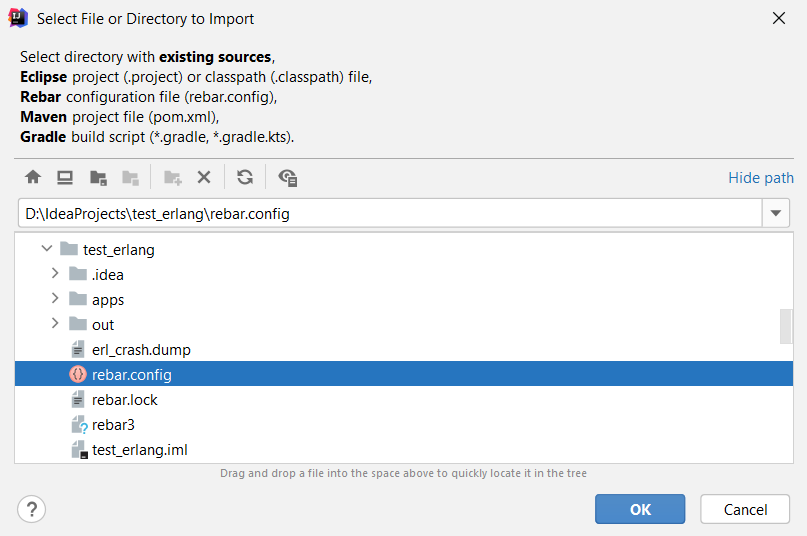
Task: Select erl_crash.dump in the tree
Action: (141, 350)
